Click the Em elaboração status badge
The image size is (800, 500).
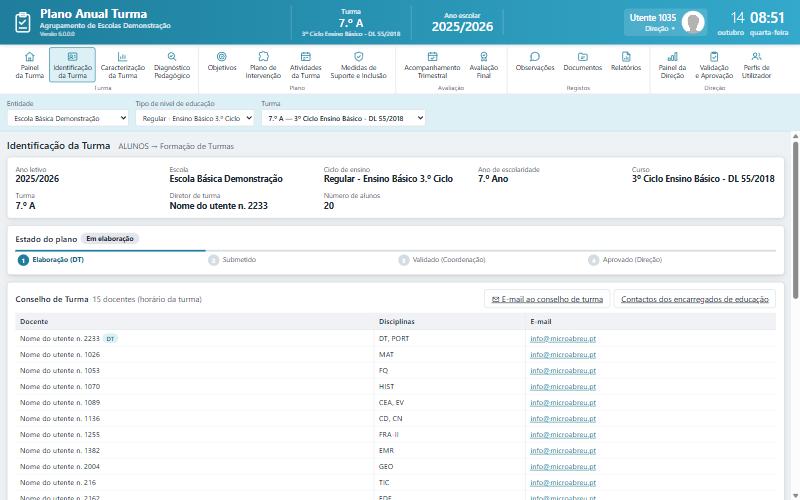[x=110, y=239]
